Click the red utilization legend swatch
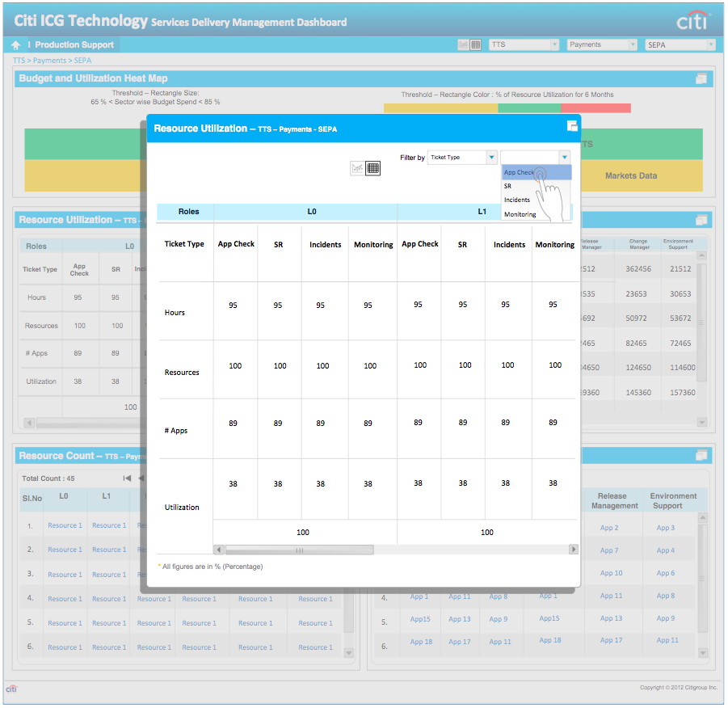Screen dimensions: 728x708 click(x=595, y=107)
